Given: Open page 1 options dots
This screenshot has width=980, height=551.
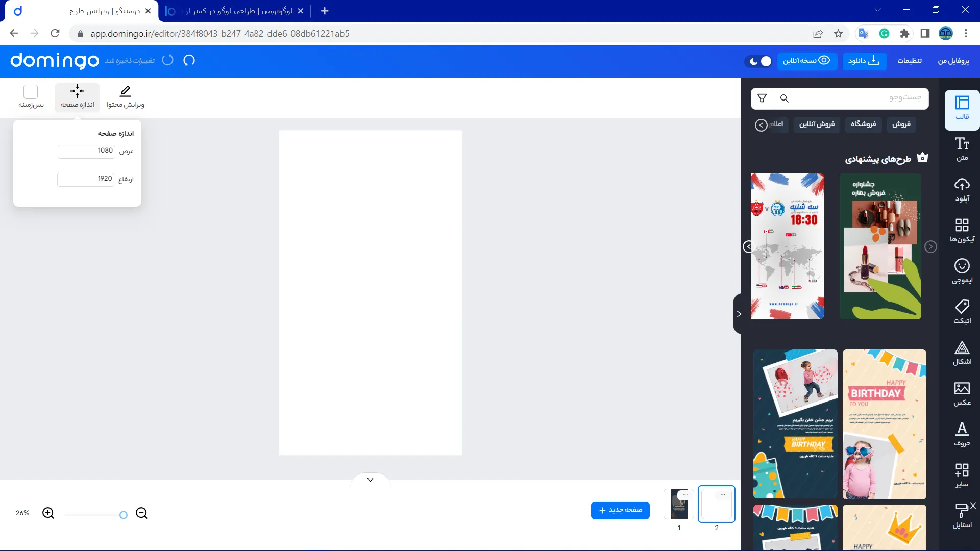Looking at the screenshot, I should (x=685, y=495).
